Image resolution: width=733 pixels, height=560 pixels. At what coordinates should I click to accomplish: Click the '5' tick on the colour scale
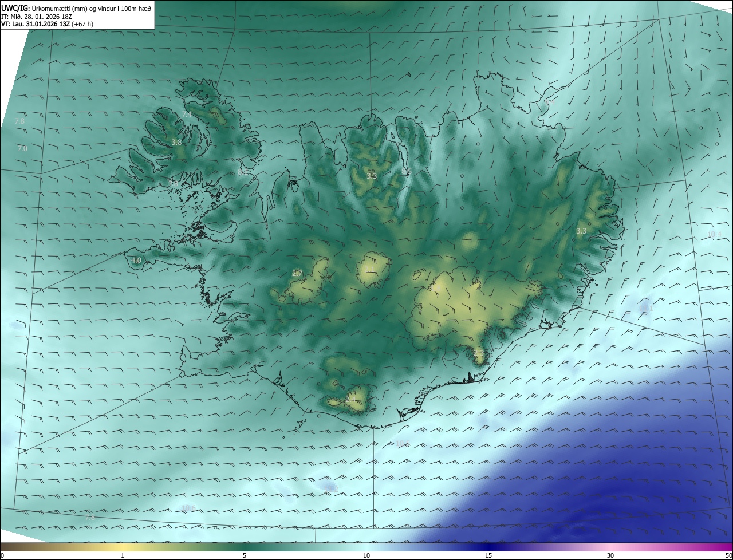245,555
